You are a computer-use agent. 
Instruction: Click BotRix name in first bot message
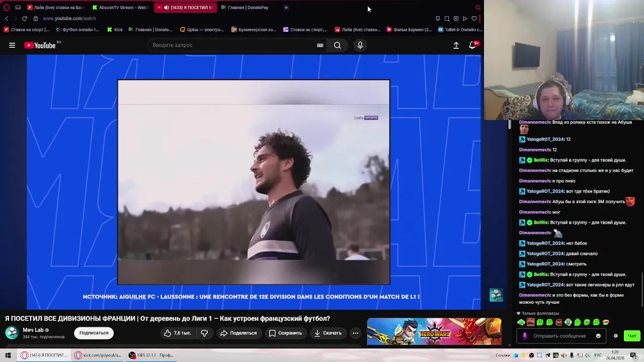540,160
